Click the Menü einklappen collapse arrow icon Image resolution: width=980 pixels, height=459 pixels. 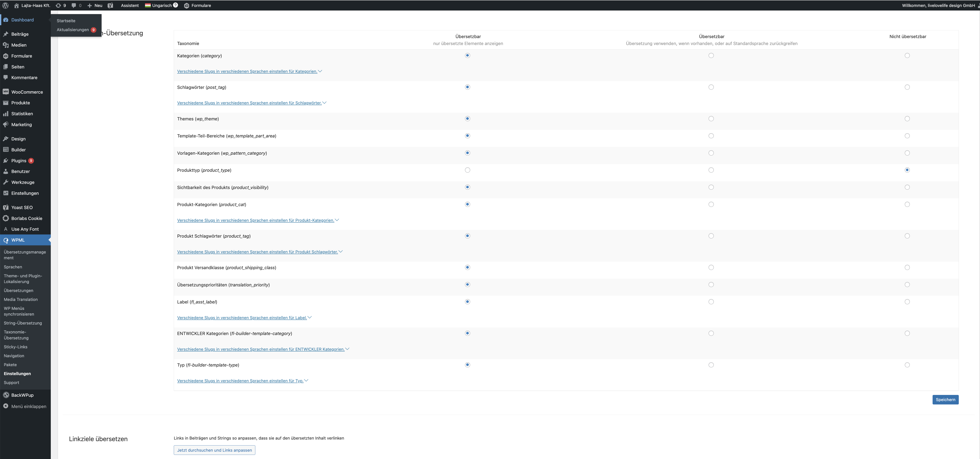tap(6, 406)
